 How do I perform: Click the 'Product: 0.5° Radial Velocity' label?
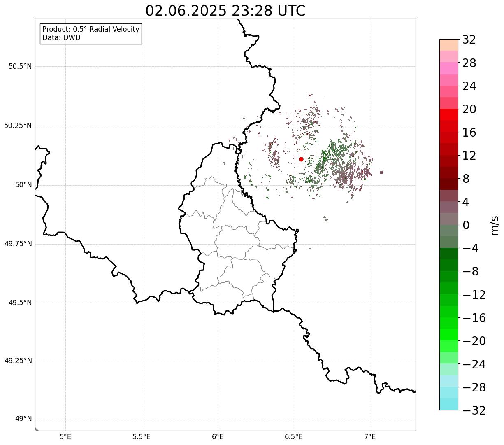point(91,30)
